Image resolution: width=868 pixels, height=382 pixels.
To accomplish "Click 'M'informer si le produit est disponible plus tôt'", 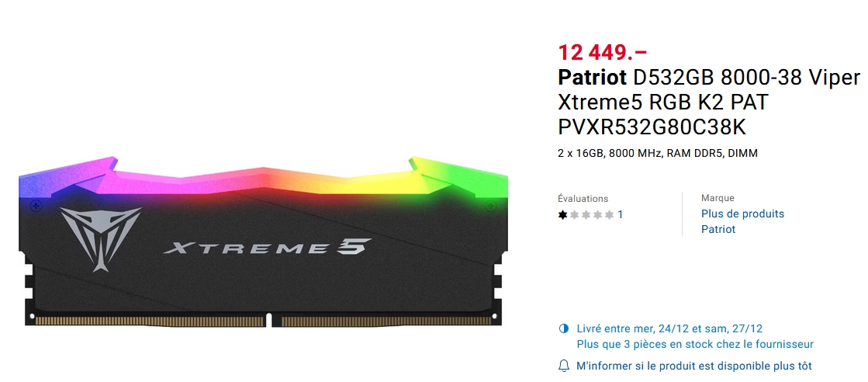I will click(x=694, y=366).
